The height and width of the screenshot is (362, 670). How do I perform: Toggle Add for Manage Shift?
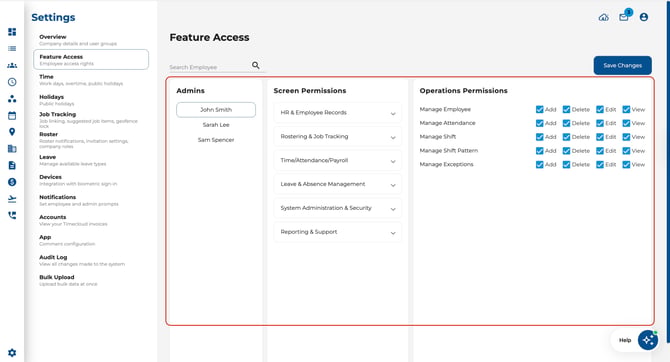tap(540, 137)
